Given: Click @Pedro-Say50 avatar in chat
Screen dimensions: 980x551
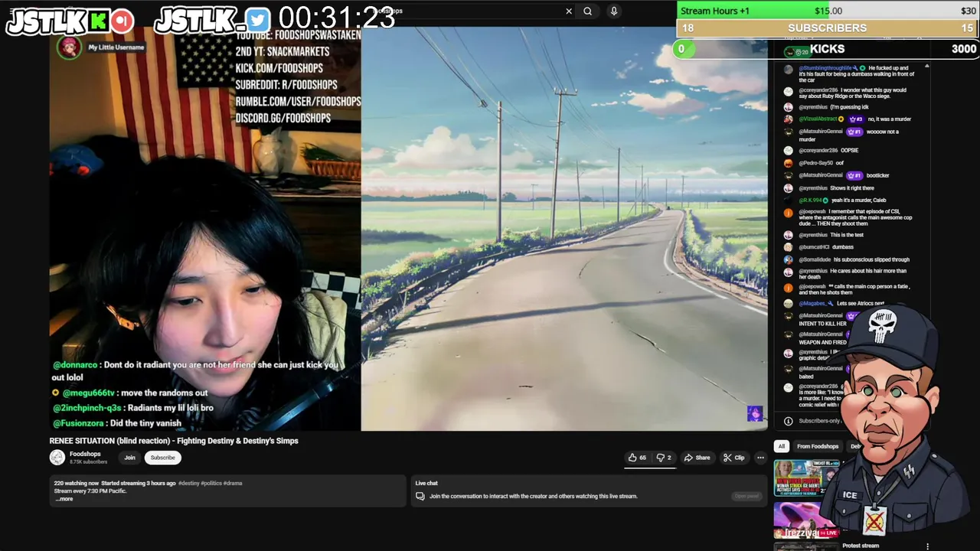Looking at the screenshot, I should 788,163.
